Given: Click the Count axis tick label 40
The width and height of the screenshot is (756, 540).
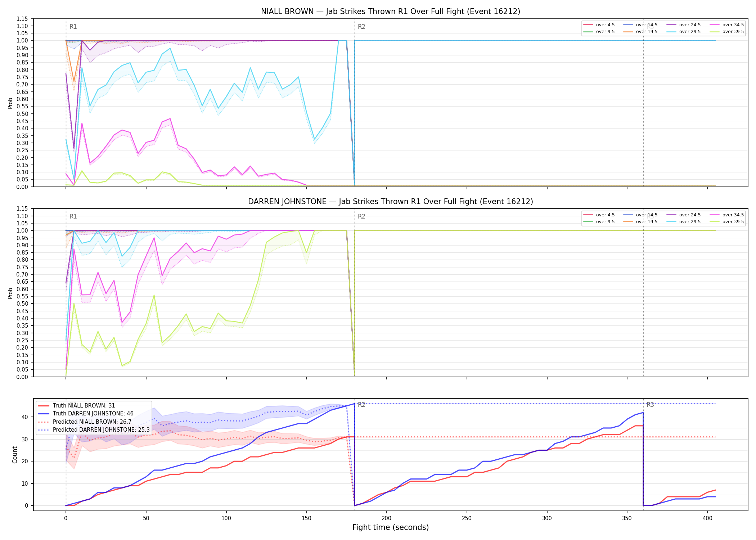Looking at the screenshot, I should pos(25,417).
